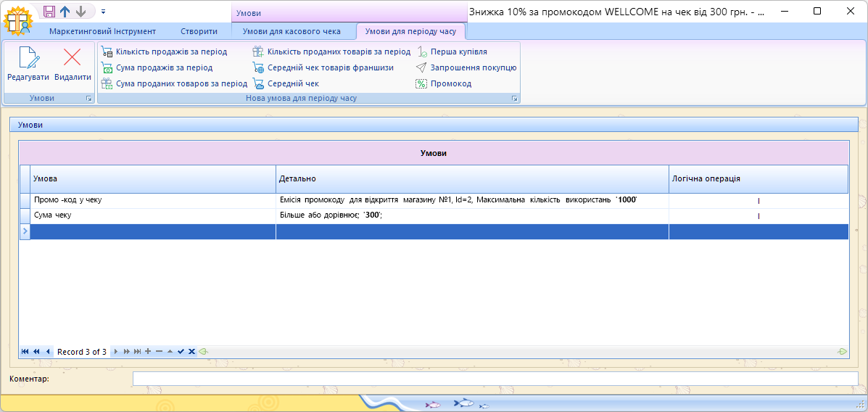Open quick access toolbar customize dropdown
The width and height of the screenshot is (868, 412).
click(x=103, y=12)
